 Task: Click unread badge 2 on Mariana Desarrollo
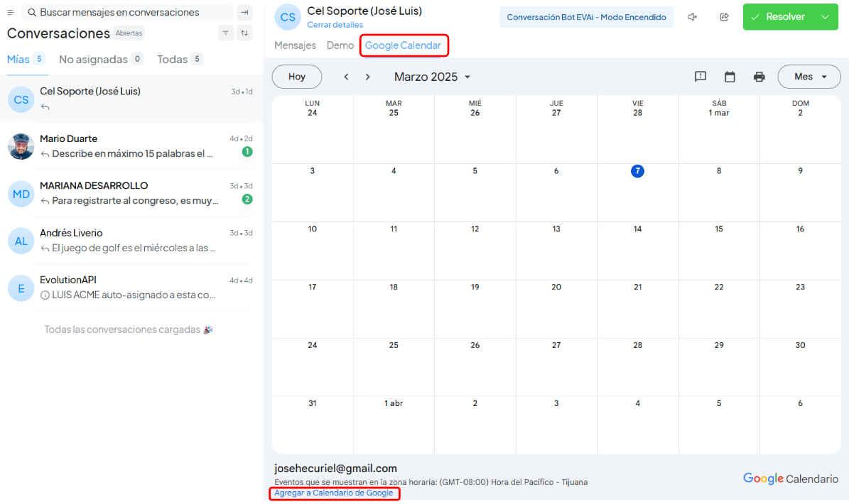point(247,199)
